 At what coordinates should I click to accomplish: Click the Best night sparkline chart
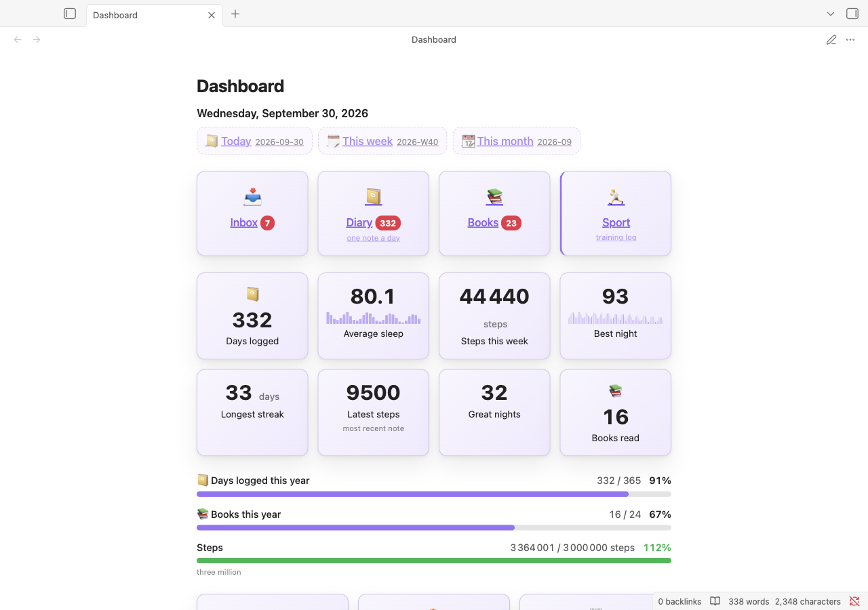click(616, 318)
